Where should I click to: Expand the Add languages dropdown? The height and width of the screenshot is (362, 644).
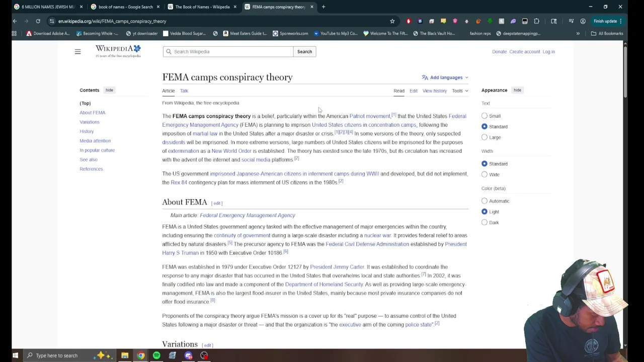pyautogui.click(x=446, y=77)
